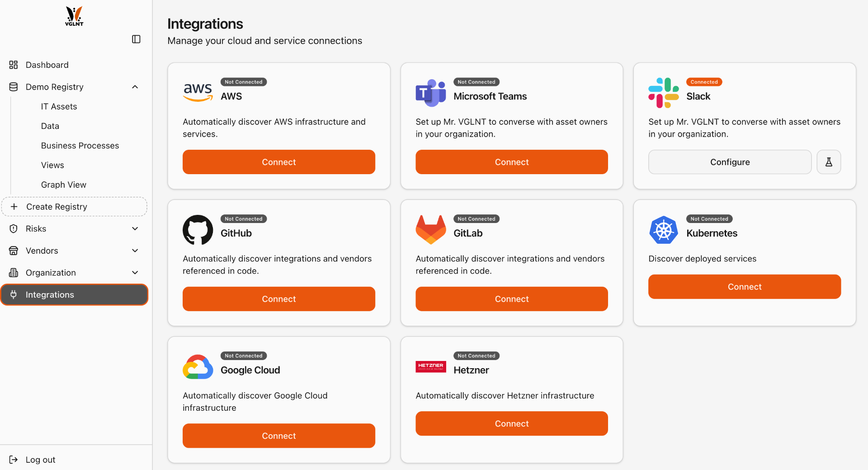
Task: Click the AWS logo on its integration card
Action: tap(198, 92)
